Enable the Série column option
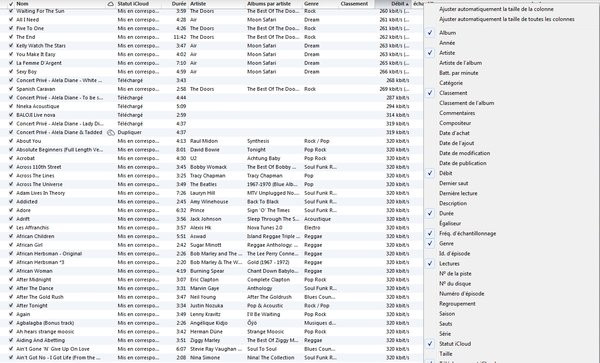Viewport: 600px width, 363px height. [x=445, y=334]
